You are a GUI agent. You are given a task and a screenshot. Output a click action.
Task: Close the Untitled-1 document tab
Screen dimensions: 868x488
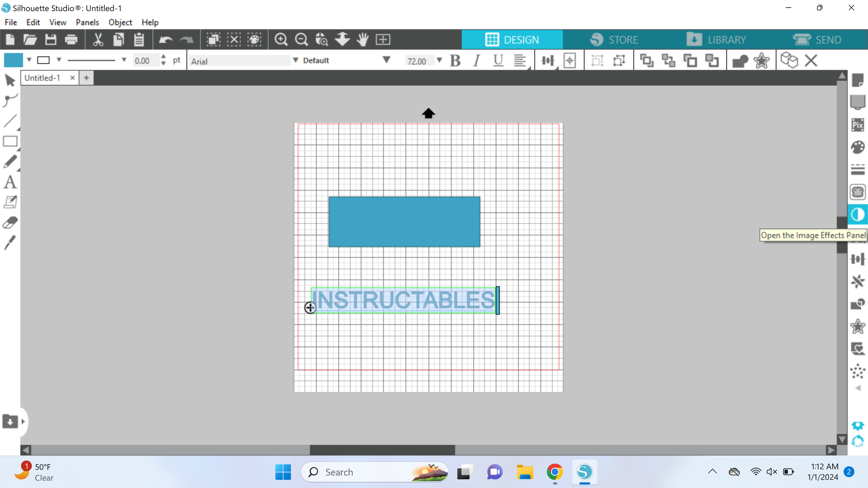point(72,78)
